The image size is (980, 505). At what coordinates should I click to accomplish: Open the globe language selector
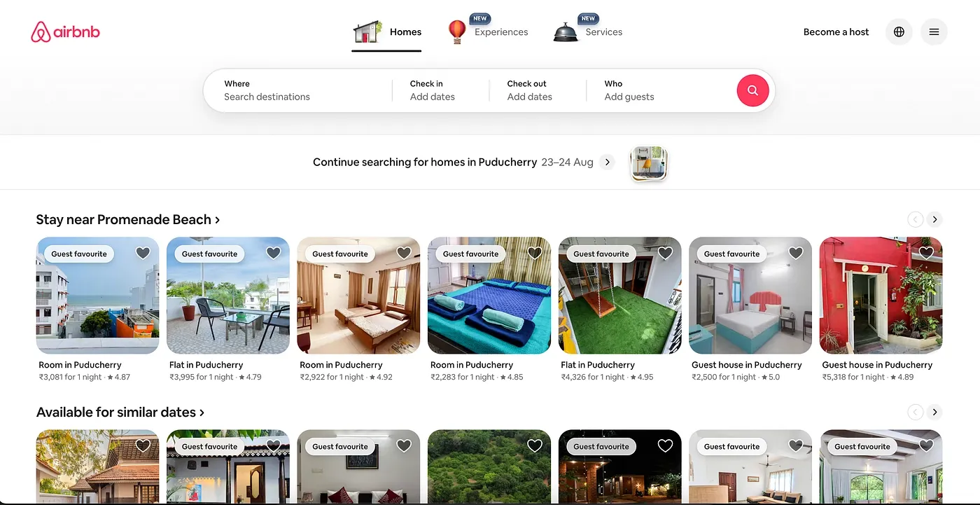pyautogui.click(x=899, y=32)
